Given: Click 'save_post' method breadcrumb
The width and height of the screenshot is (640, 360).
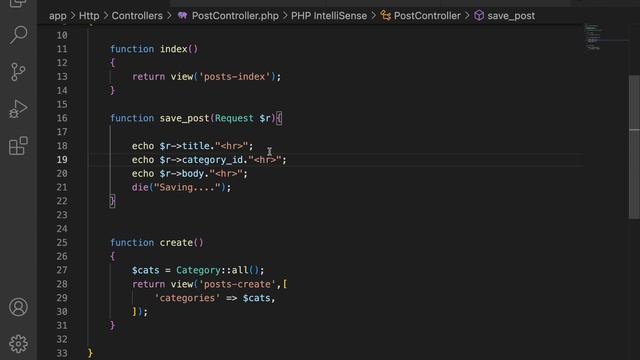Looking at the screenshot, I should coord(511,16).
